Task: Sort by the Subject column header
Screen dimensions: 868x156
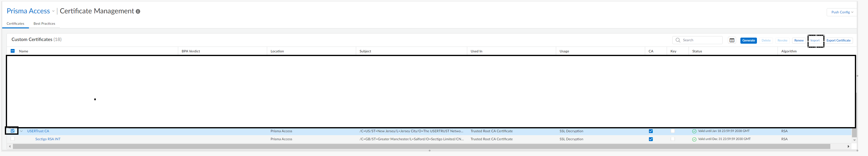Action: [x=365, y=51]
